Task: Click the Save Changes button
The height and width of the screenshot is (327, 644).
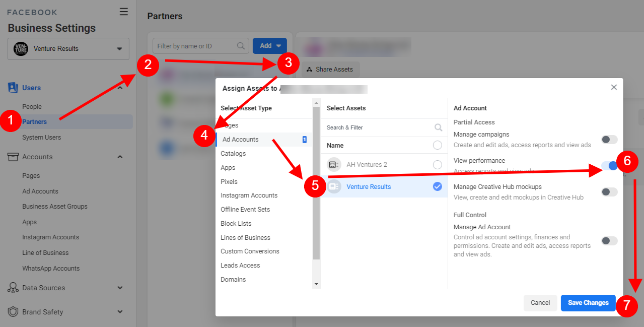Action: click(x=588, y=303)
